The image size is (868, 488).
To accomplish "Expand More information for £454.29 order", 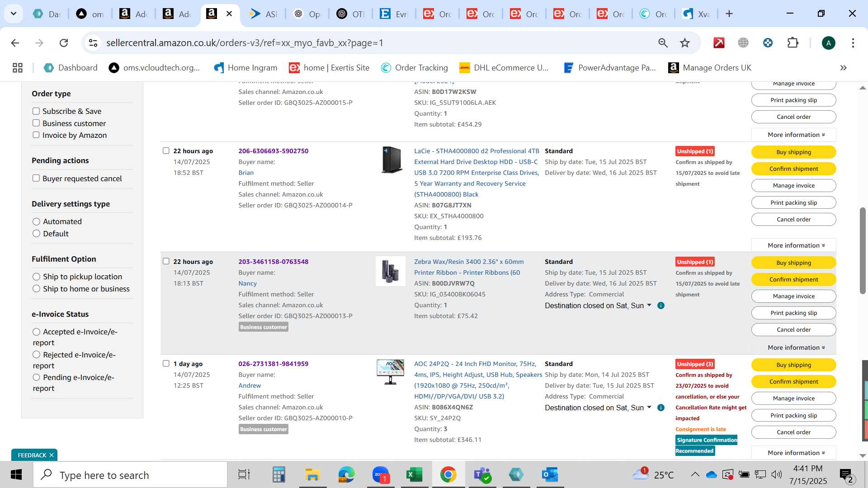I will point(793,135).
